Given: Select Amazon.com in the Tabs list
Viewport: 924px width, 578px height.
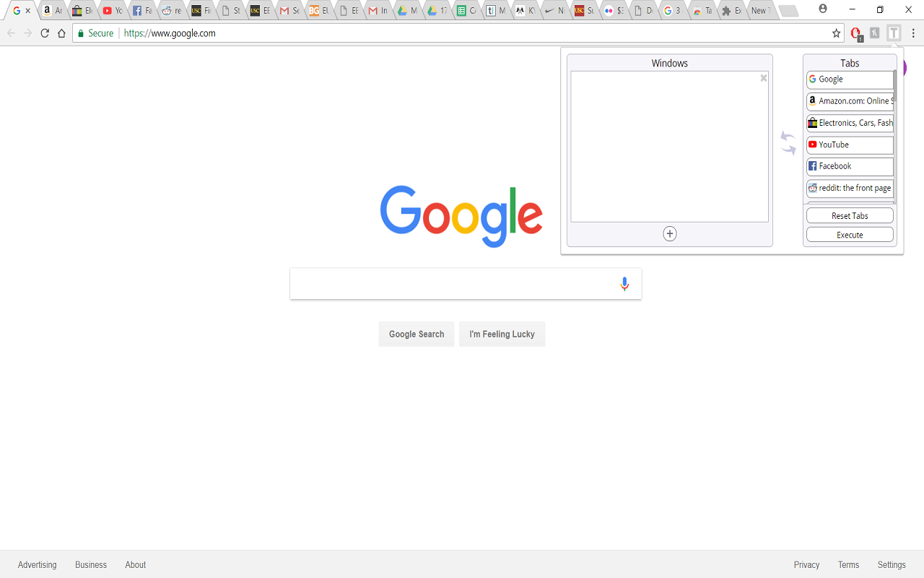Looking at the screenshot, I should [850, 101].
